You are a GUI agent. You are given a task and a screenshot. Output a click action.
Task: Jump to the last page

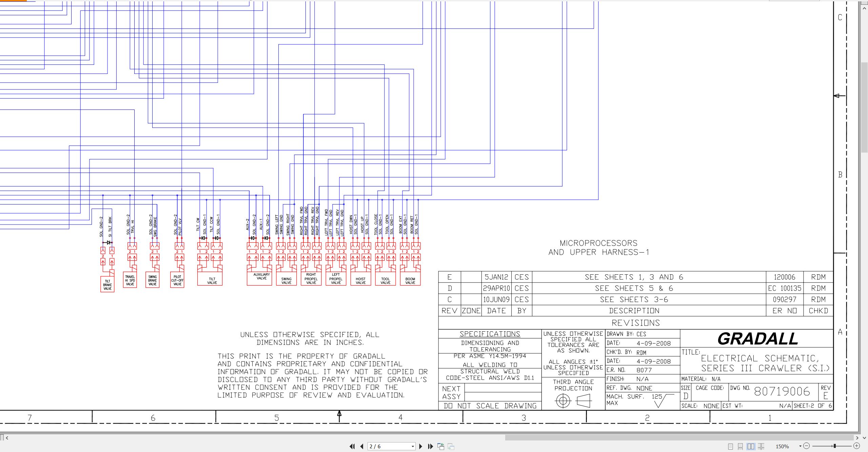pos(431,446)
